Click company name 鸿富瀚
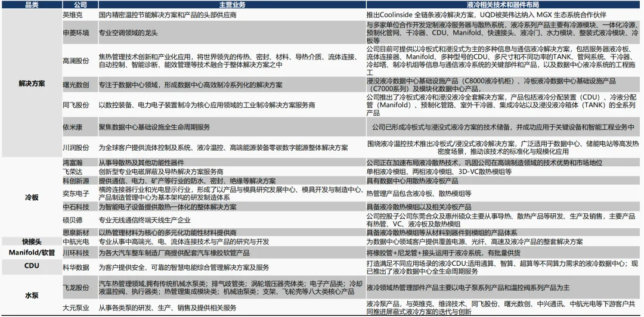Screen dimensions: 644x317 pos(73,163)
